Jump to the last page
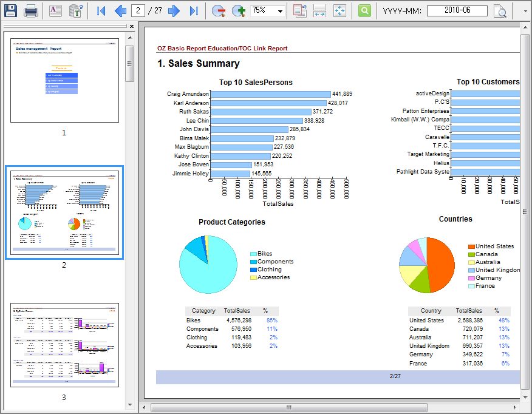Image resolution: width=532 pixels, height=414 pixels. pos(194,10)
